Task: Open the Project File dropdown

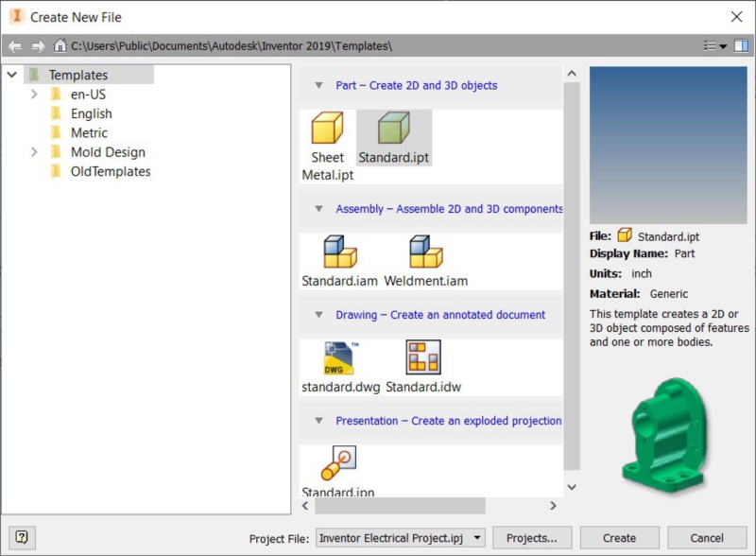Action: pos(477,538)
